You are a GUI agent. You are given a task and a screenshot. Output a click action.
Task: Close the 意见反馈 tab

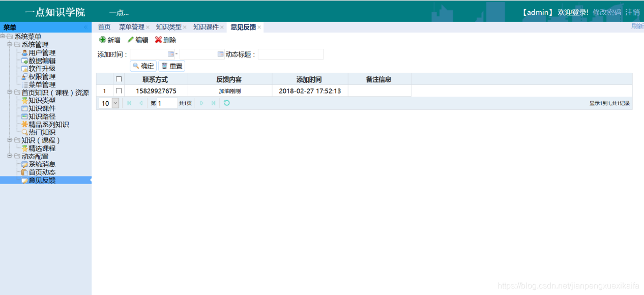point(259,27)
